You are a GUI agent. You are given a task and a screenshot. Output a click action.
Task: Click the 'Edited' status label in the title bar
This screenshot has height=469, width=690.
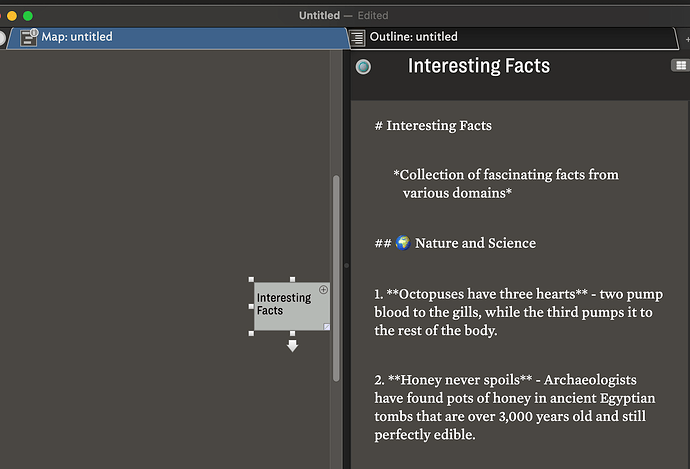(x=373, y=15)
